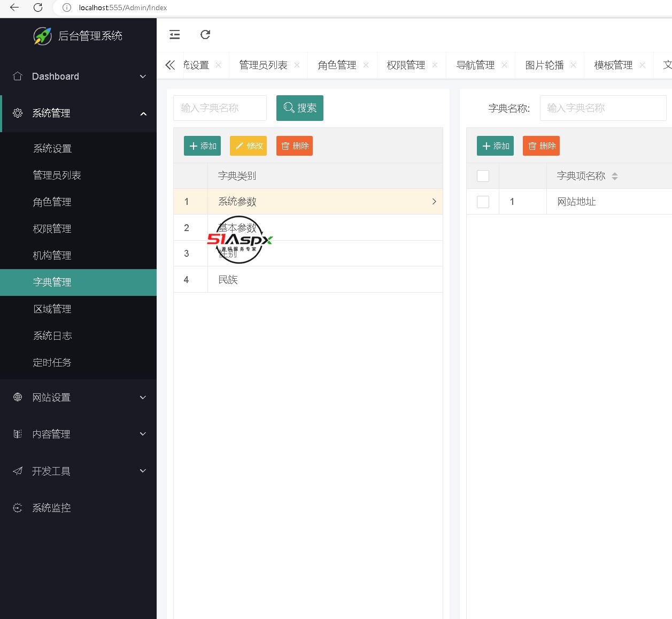Screen dimensions: 672x619
Task: Check the 网站地址 row checkbox
Action: [x=483, y=202]
